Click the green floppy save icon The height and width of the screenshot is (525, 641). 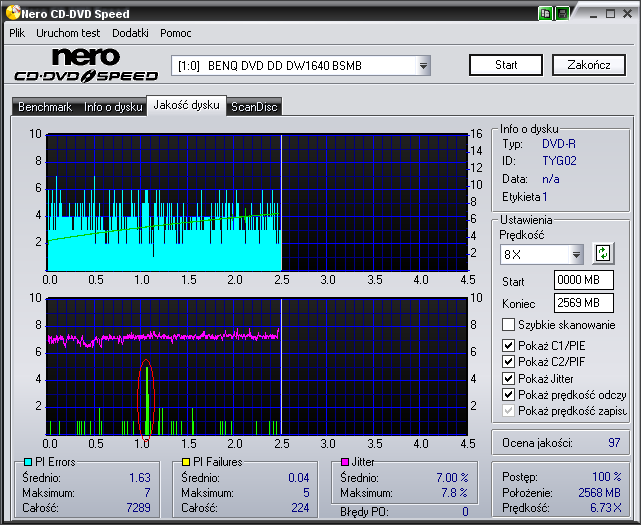[563, 13]
